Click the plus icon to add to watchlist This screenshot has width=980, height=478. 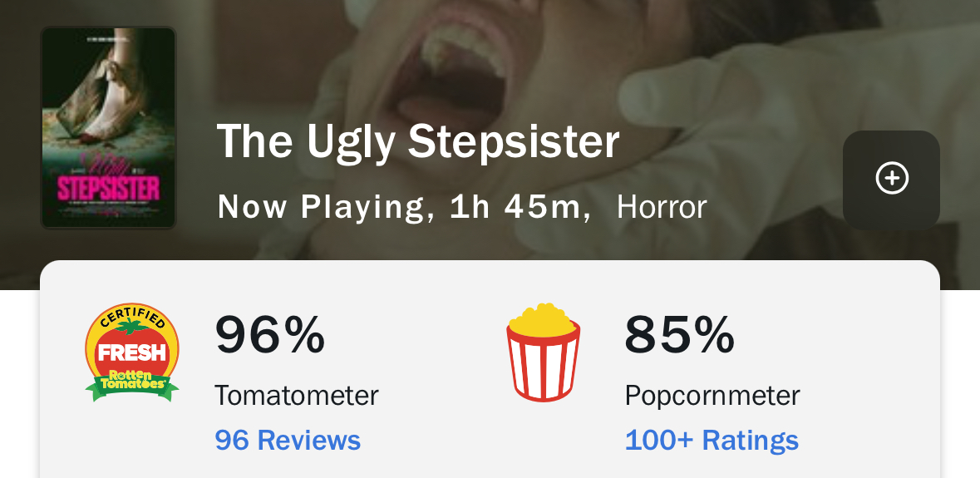tap(891, 179)
